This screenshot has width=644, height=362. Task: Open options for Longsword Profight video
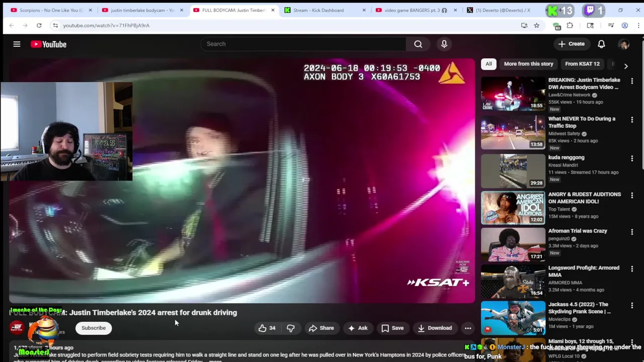pos(632,268)
